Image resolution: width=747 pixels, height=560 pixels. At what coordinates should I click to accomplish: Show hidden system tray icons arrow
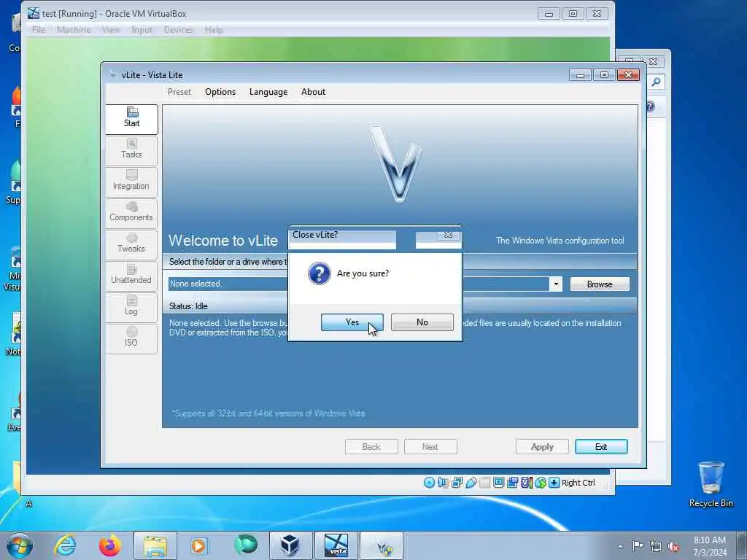620,546
